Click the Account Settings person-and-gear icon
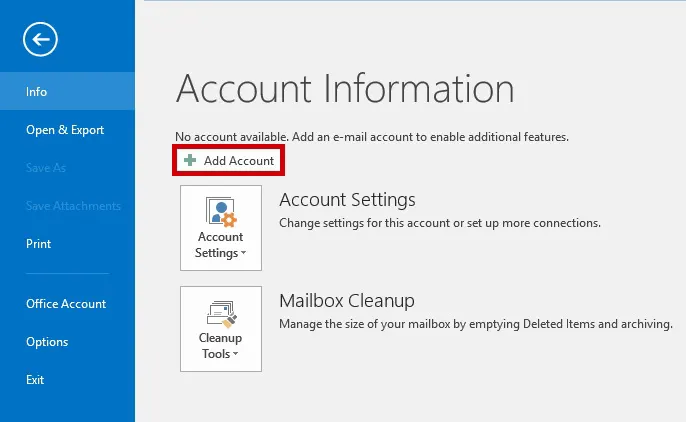The height and width of the screenshot is (422, 686). tap(220, 210)
